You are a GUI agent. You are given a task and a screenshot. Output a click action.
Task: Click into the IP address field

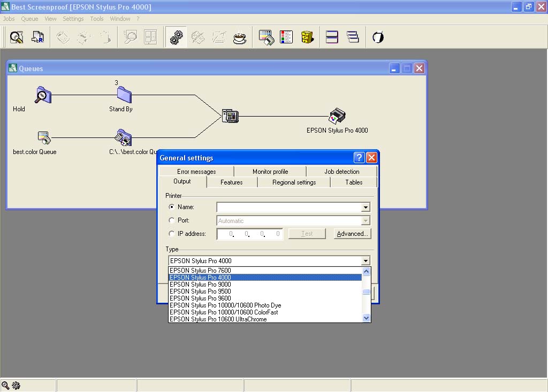[249, 234]
